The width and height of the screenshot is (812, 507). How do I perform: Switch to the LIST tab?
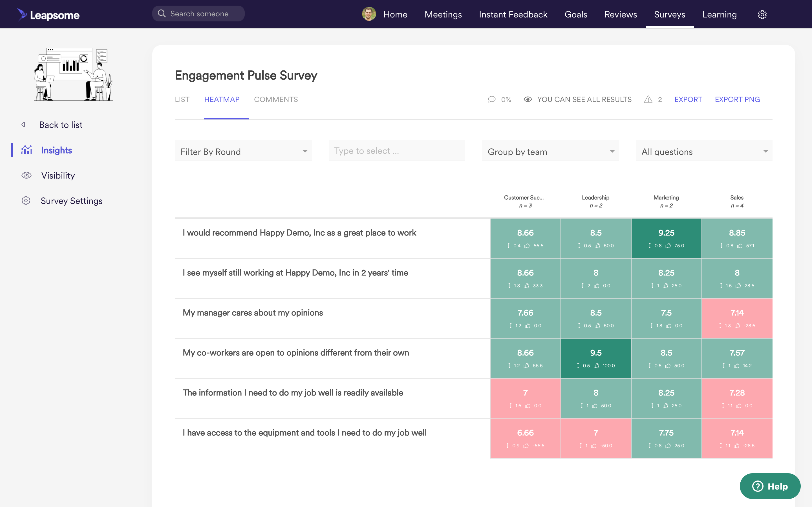[182, 99]
